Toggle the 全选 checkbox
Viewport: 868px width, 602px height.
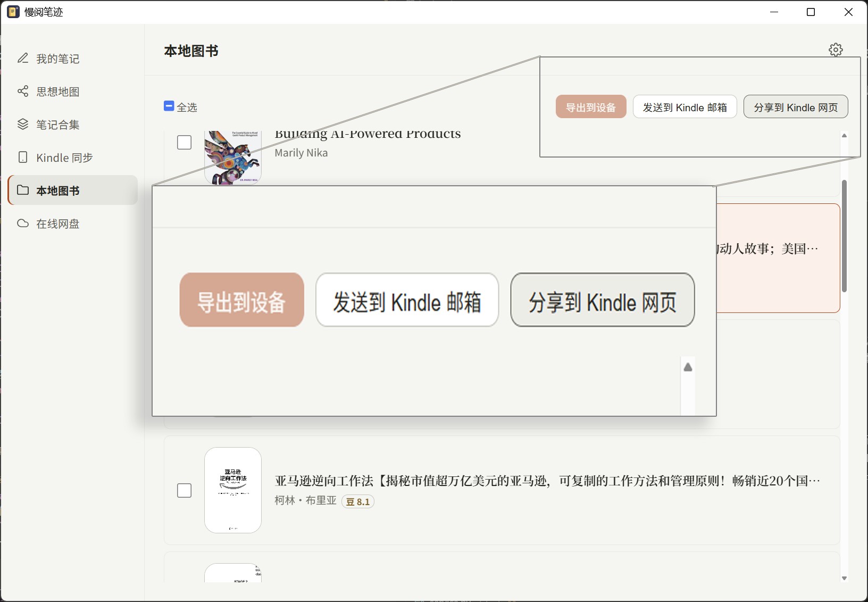coord(169,106)
